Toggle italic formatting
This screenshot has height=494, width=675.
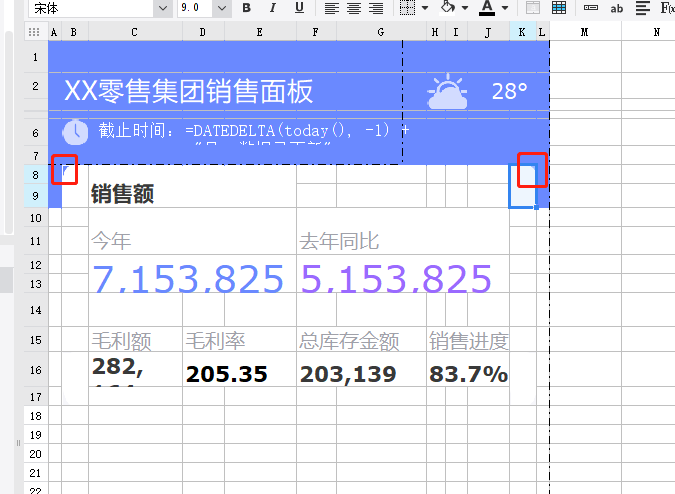(272, 8)
